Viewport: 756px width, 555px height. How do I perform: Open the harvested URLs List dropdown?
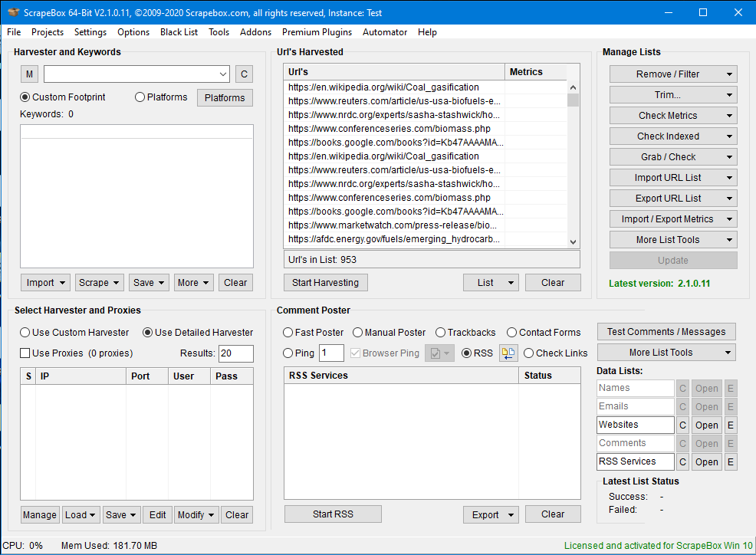pyautogui.click(x=491, y=283)
